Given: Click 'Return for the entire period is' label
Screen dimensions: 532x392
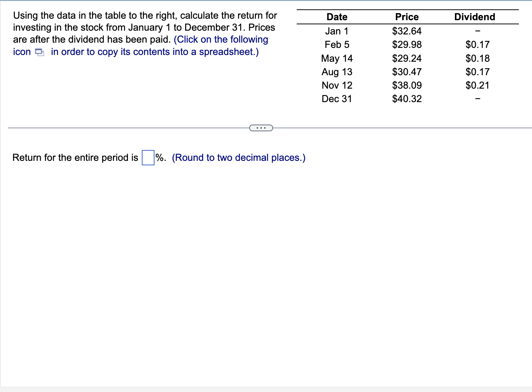Looking at the screenshot, I should tap(75, 157).
